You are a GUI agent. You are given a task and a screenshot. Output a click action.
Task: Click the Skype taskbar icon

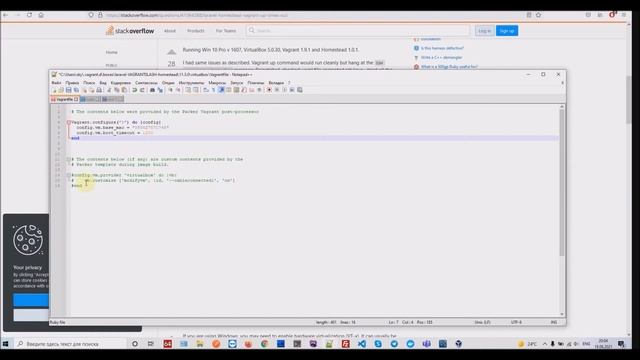[378, 344]
